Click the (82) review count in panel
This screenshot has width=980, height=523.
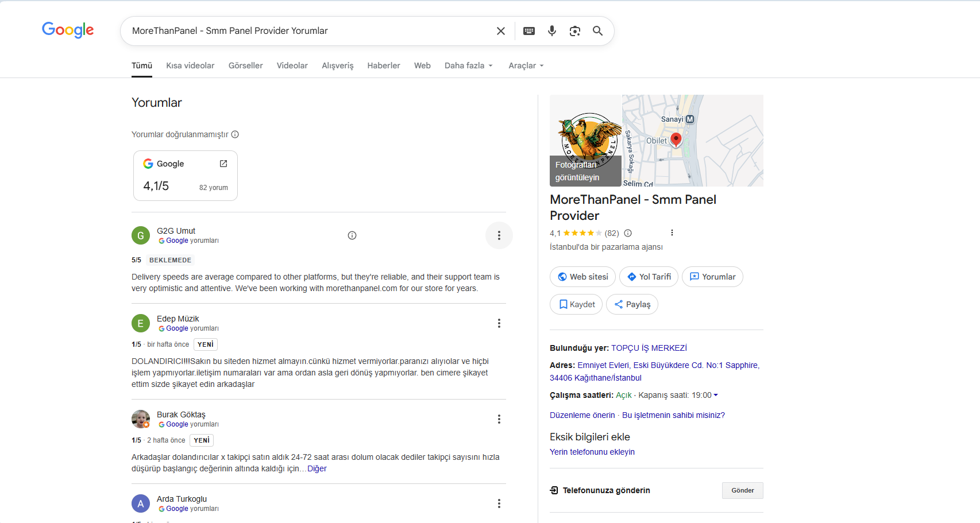[x=612, y=233]
